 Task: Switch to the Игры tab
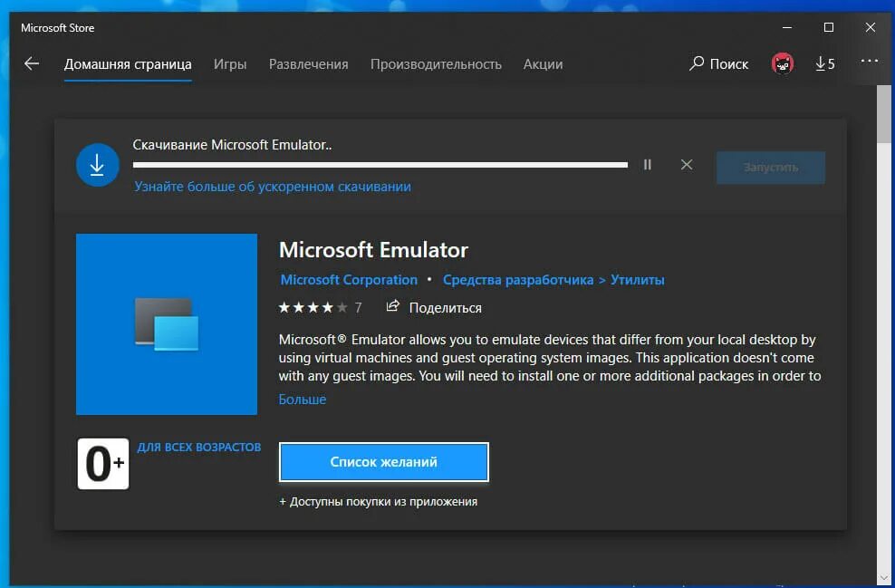[230, 64]
